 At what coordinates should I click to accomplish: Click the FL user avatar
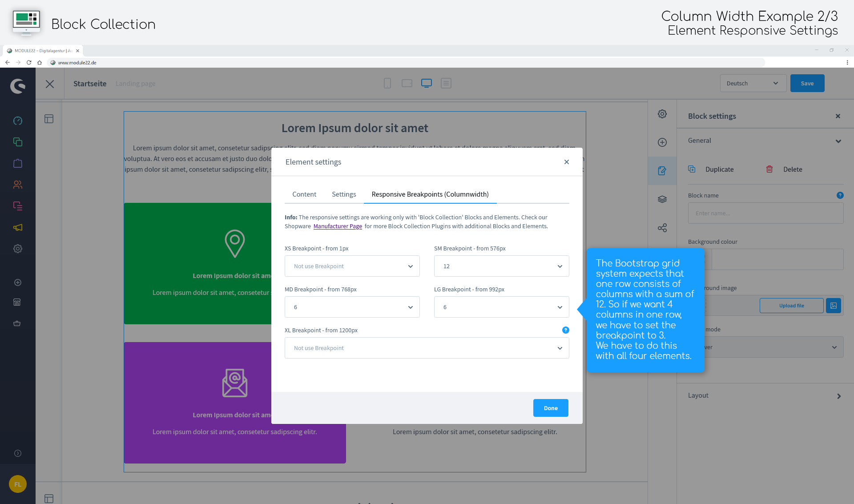tap(18, 484)
